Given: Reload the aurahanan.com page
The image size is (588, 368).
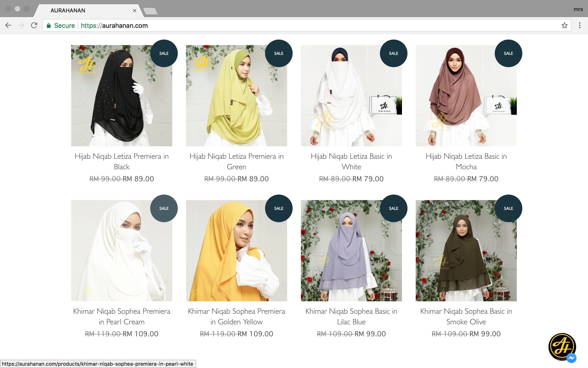Looking at the screenshot, I should coord(34,25).
